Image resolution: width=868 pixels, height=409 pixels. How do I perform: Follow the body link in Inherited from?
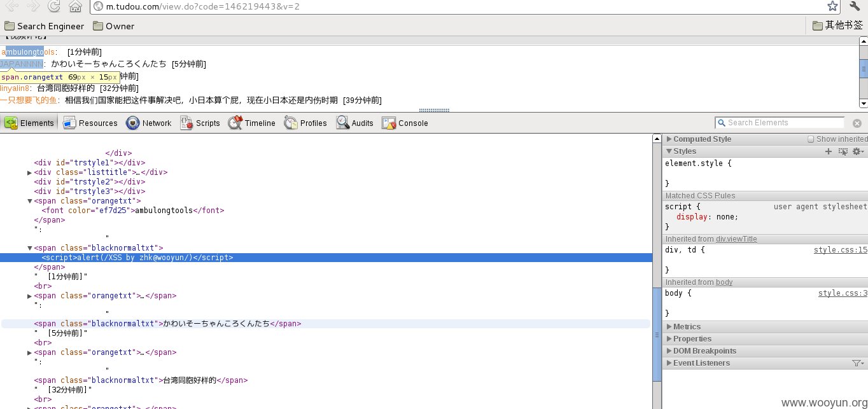724,282
